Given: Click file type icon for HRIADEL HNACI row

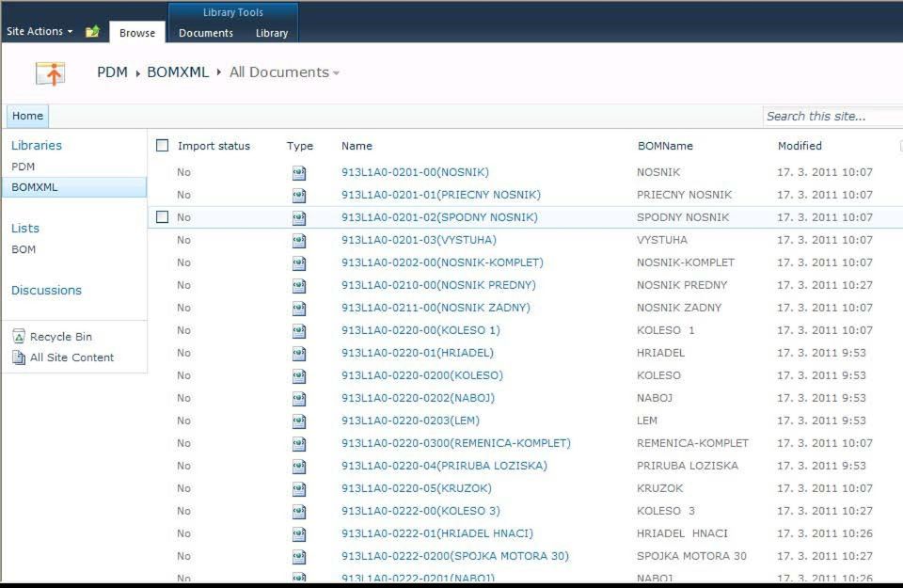Looking at the screenshot, I should click(x=299, y=533).
